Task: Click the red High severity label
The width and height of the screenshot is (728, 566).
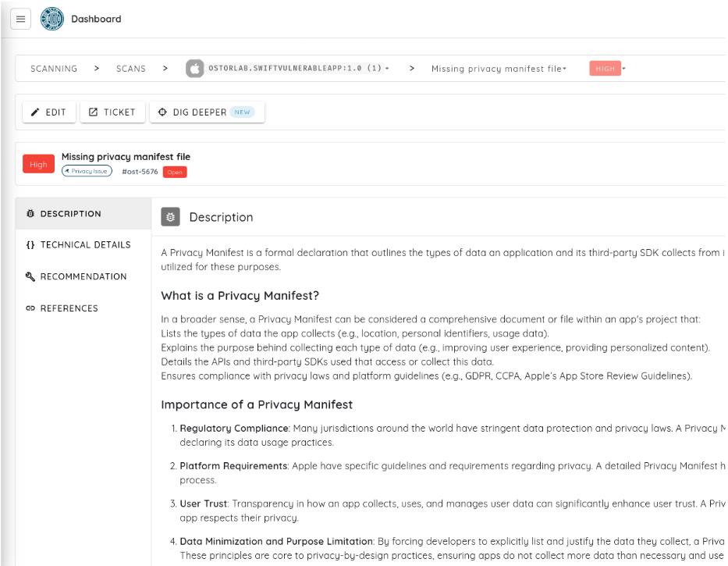Action: click(38, 164)
